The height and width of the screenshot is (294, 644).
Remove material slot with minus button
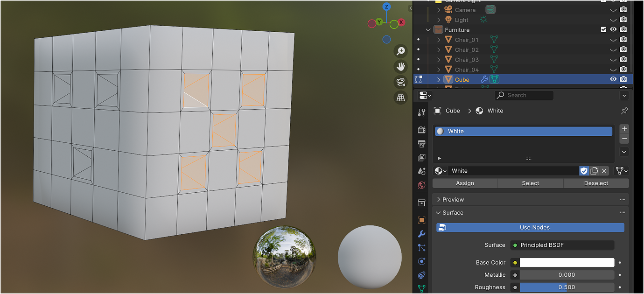(624, 139)
